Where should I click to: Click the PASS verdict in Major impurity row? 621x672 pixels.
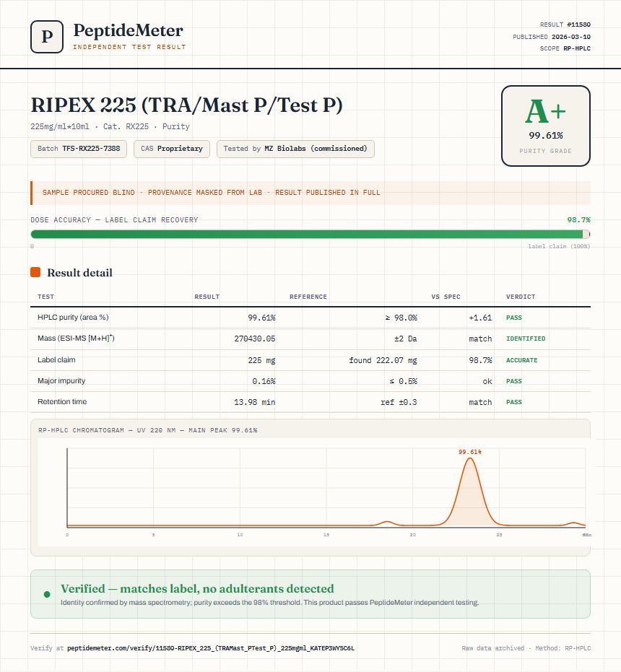click(x=514, y=381)
